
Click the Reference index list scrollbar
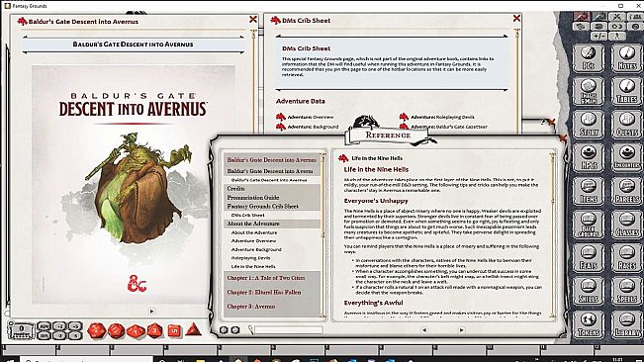click(322, 235)
